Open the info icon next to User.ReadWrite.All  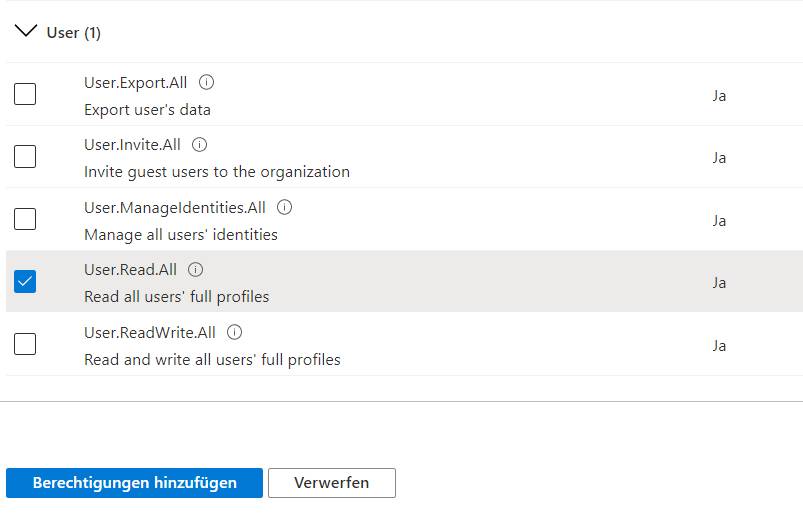pos(234,332)
